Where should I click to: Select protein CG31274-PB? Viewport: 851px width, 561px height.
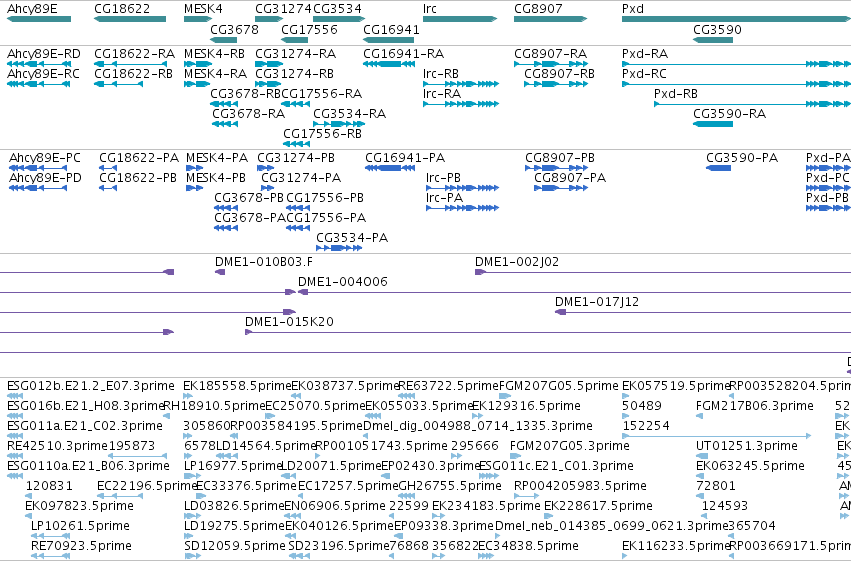click(296, 158)
